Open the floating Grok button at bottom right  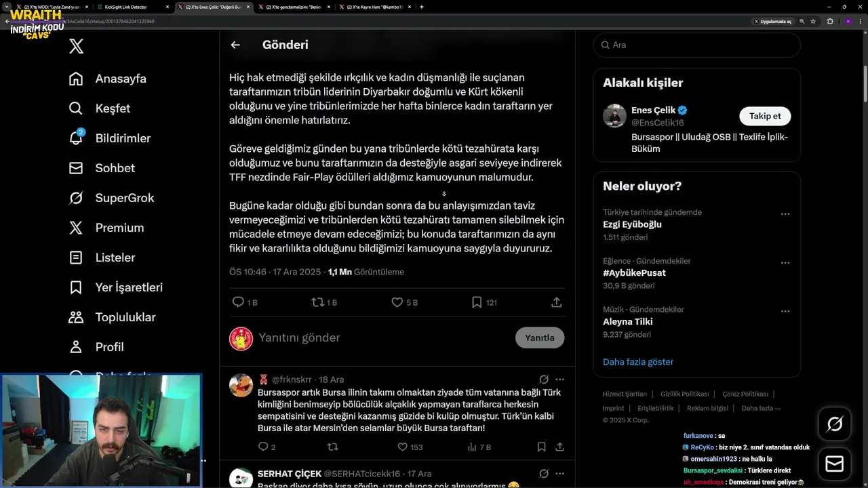coord(835,424)
